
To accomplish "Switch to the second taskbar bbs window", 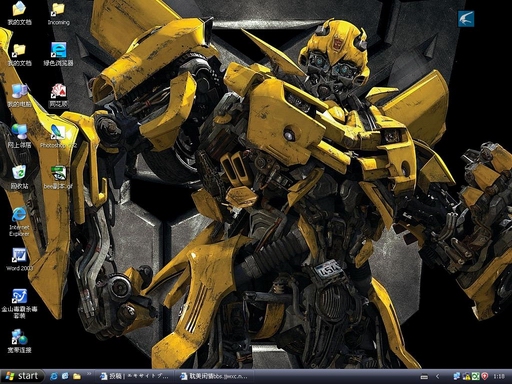I will (215, 376).
